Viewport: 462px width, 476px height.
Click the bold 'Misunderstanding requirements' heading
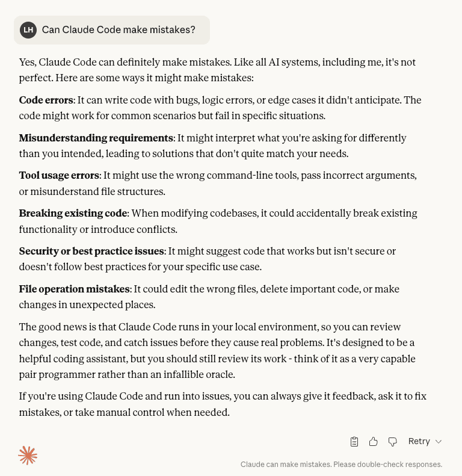[x=96, y=138]
